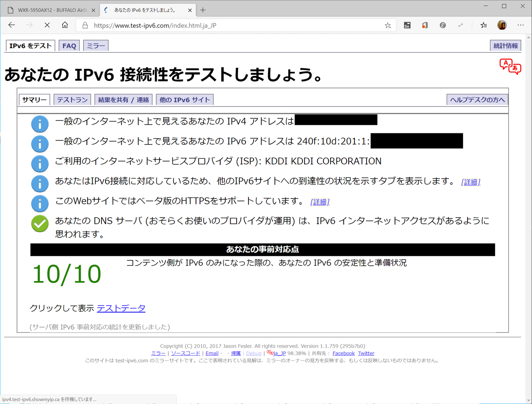Open the ヘルプデスクの方へ tab
Screen dimensions: 532x404
[477, 100]
